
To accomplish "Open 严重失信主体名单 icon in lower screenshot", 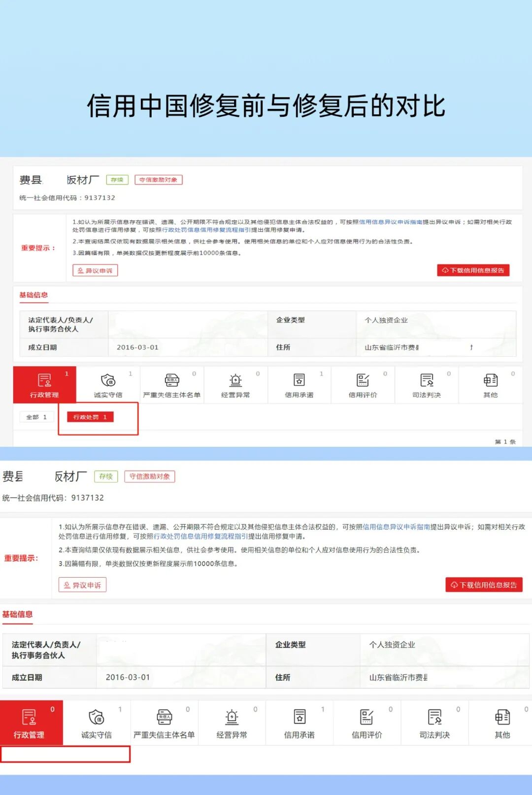I will click(164, 717).
